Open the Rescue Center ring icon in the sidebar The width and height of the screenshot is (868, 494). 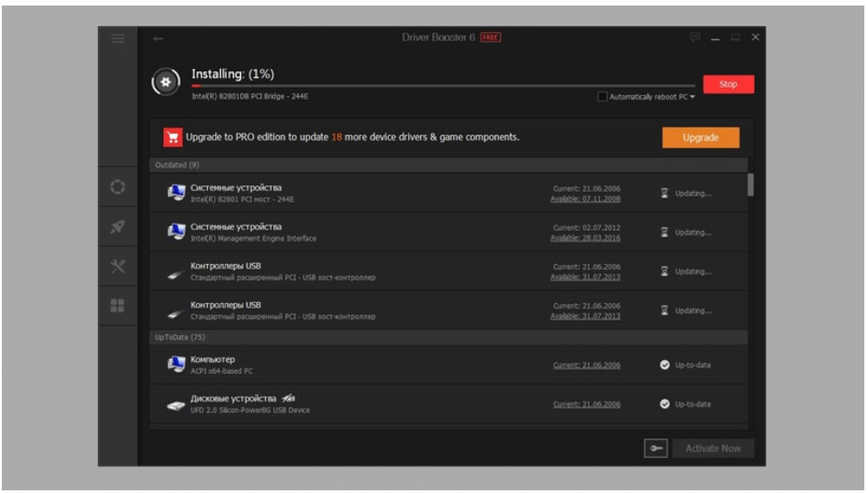pyautogui.click(x=117, y=187)
